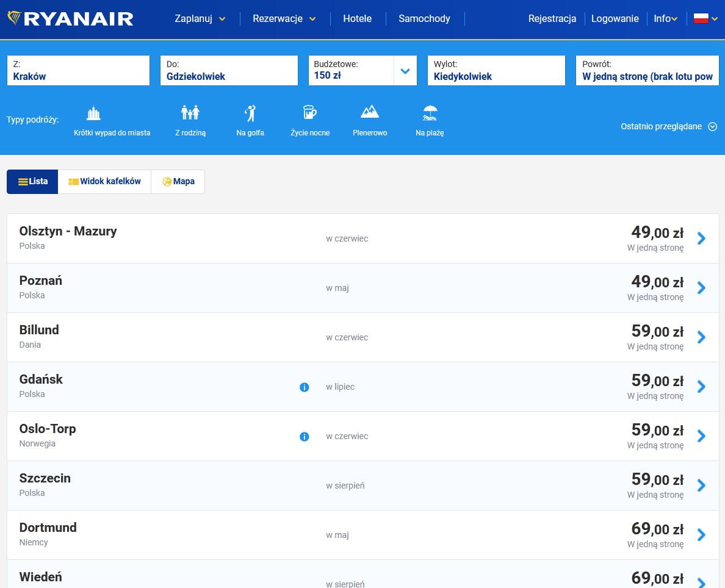Open the Zaplanuj menu
This screenshot has height=588, width=725.
click(x=200, y=19)
